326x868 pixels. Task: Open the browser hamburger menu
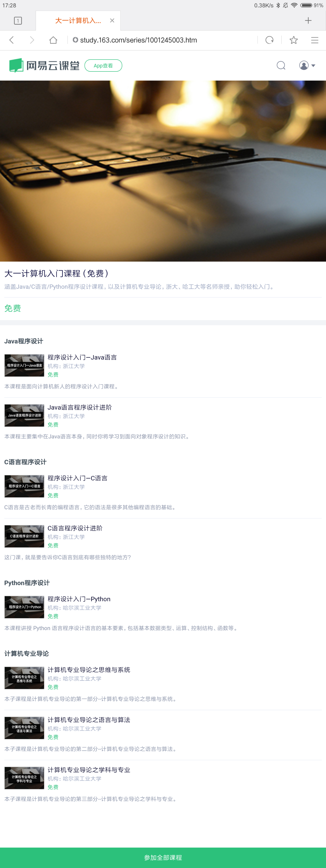(x=315, y=40)
